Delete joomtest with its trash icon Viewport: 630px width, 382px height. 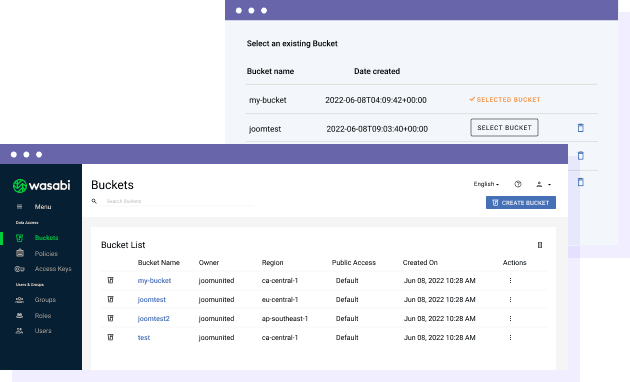[x=581, y=128]
